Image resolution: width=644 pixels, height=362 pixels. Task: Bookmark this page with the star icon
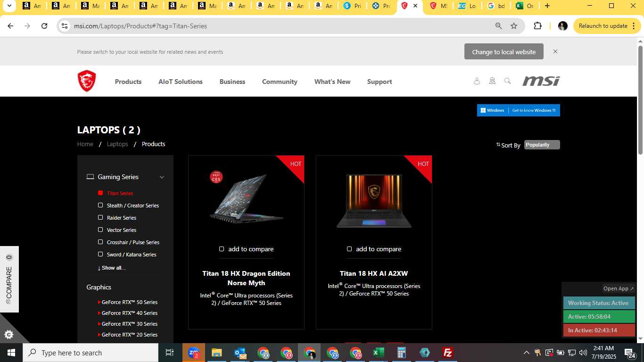point(514,26)
